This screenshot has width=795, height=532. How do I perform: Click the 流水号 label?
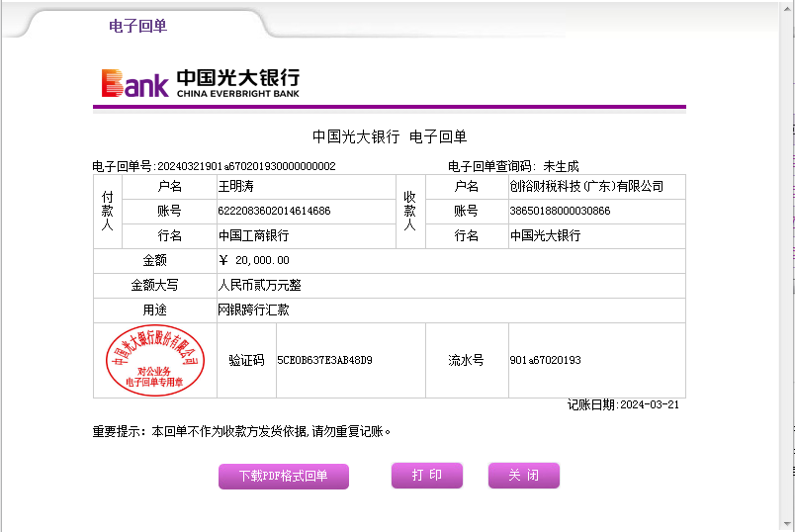(466, 360)
